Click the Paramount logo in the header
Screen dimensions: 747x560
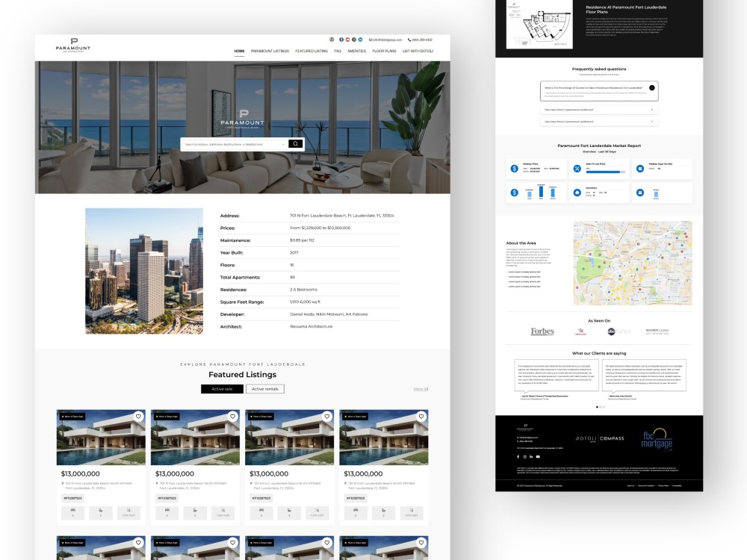coord(73,45)
